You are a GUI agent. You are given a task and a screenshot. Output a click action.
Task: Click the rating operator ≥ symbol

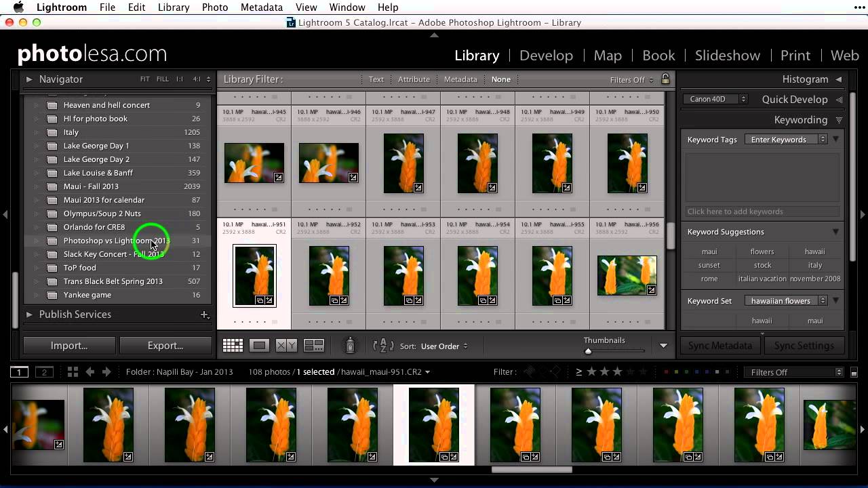[x=579, y=372]
